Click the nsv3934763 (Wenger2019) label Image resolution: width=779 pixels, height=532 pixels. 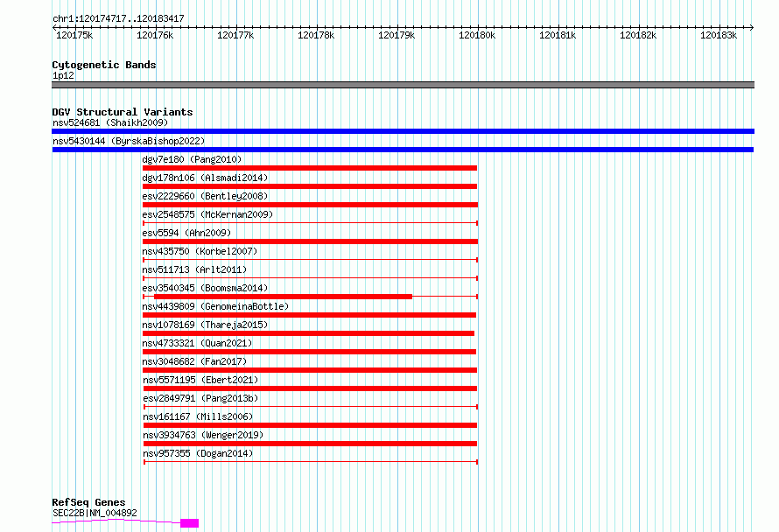[x=203, y=435]
